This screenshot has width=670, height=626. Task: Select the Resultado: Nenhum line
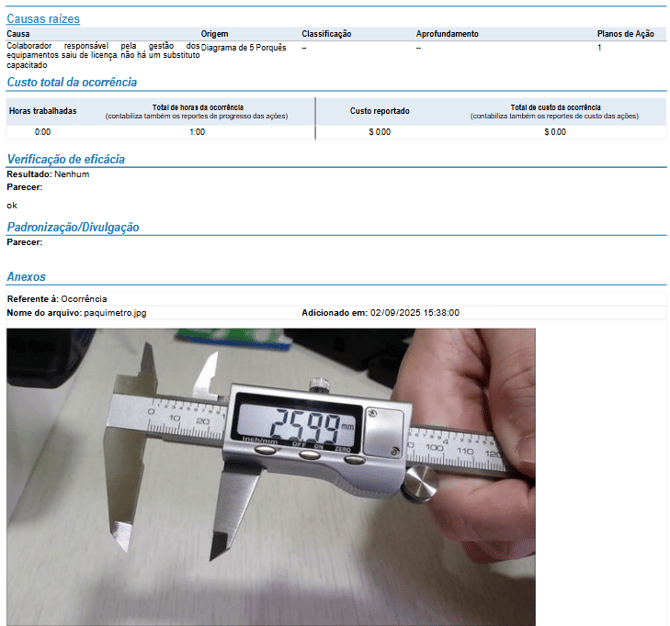[x=48, y=174]
